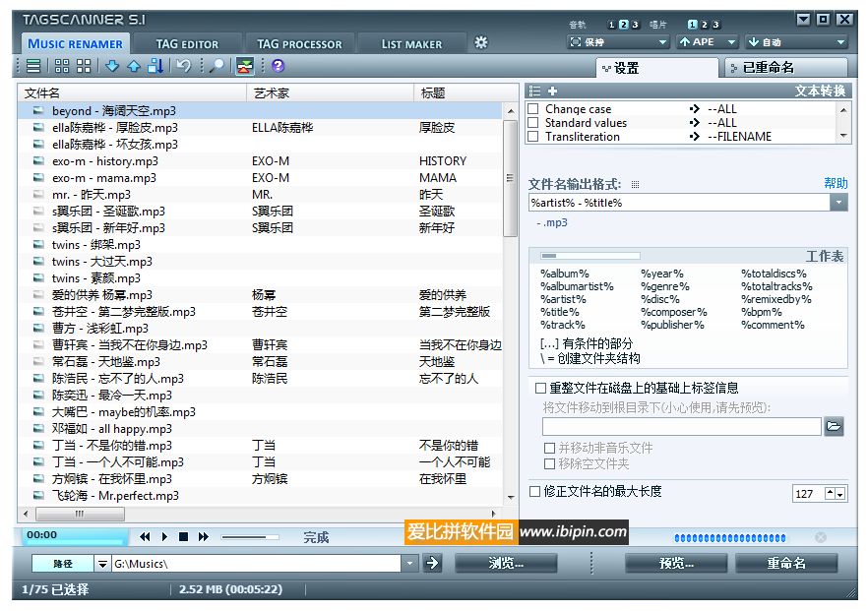Select track number format 2
This screenshot has height=611, width=868.
pos(624,25)
